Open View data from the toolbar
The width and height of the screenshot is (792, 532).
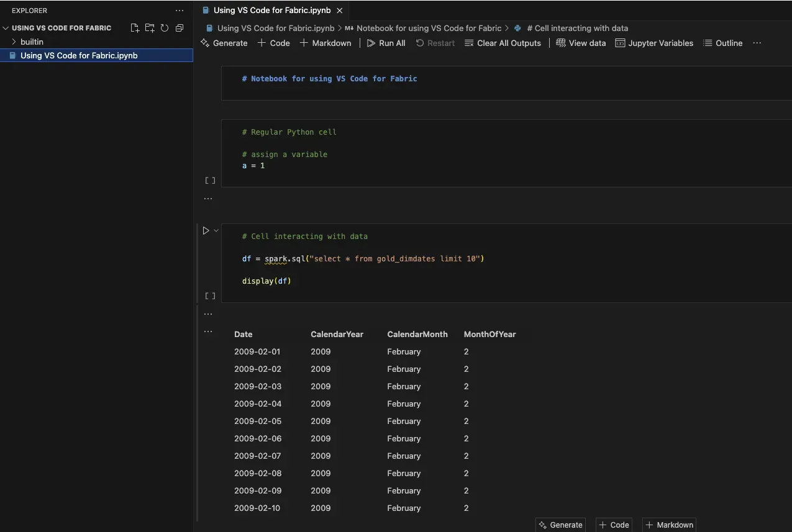tap(581, 43)
